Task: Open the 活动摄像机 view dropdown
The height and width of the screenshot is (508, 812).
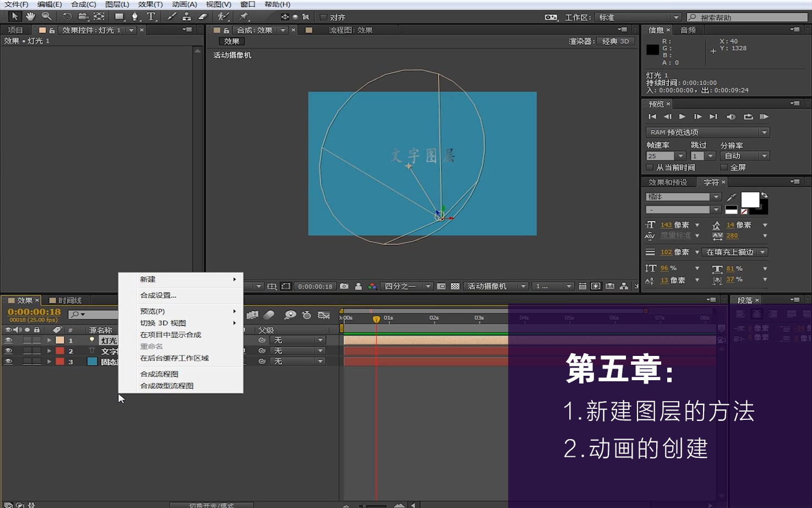Action: click(497, 286)
